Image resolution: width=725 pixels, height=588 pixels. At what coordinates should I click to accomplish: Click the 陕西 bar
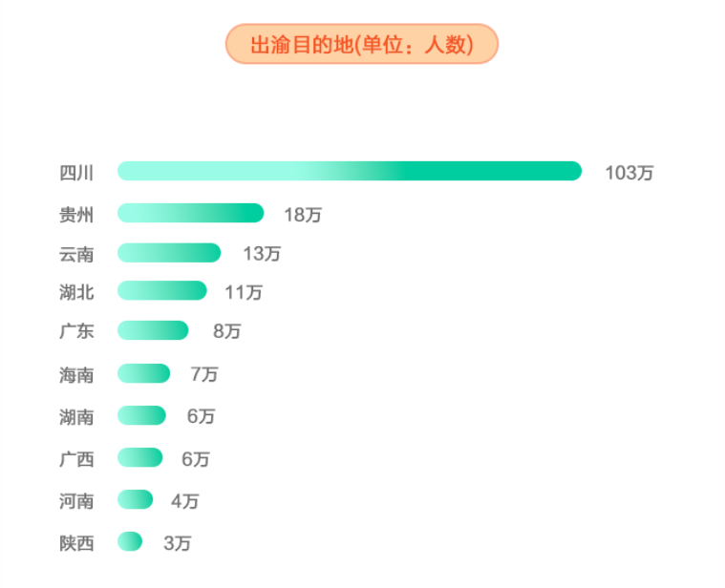130,541
